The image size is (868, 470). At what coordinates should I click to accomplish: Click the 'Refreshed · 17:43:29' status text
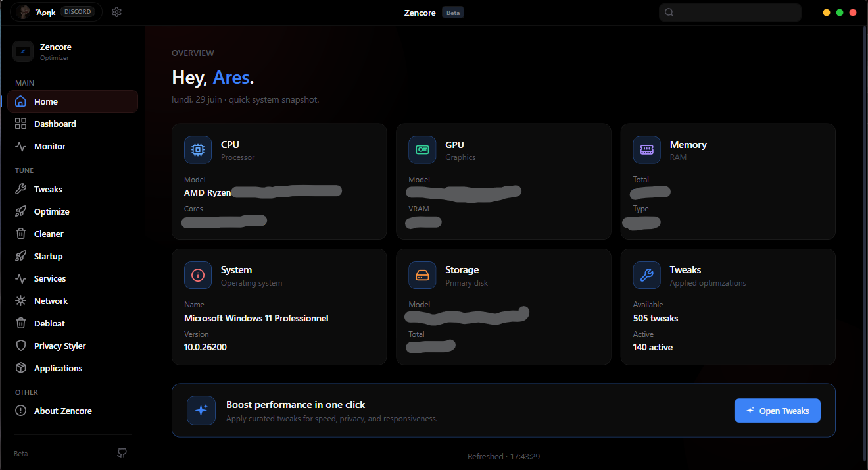click(504, 456)
